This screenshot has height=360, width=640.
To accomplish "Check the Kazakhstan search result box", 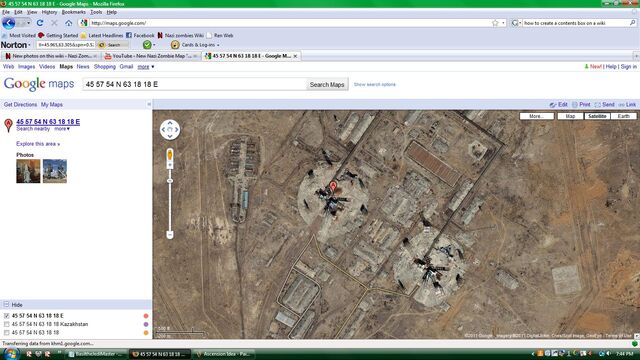I will click(7, 324).
